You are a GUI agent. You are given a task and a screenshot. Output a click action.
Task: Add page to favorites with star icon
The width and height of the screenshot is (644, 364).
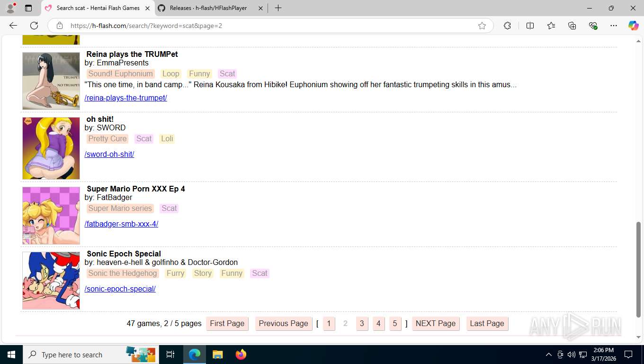tap(482, 26)
